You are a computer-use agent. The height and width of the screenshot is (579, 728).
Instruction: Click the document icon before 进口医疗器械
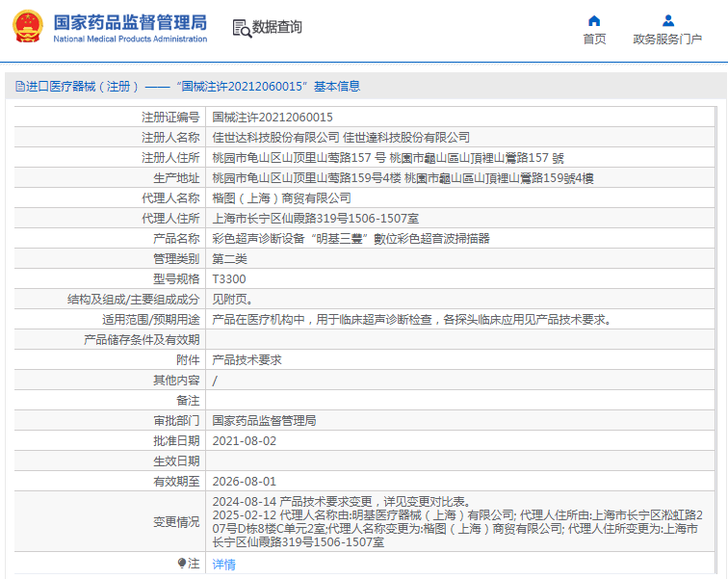click(19, 87)
